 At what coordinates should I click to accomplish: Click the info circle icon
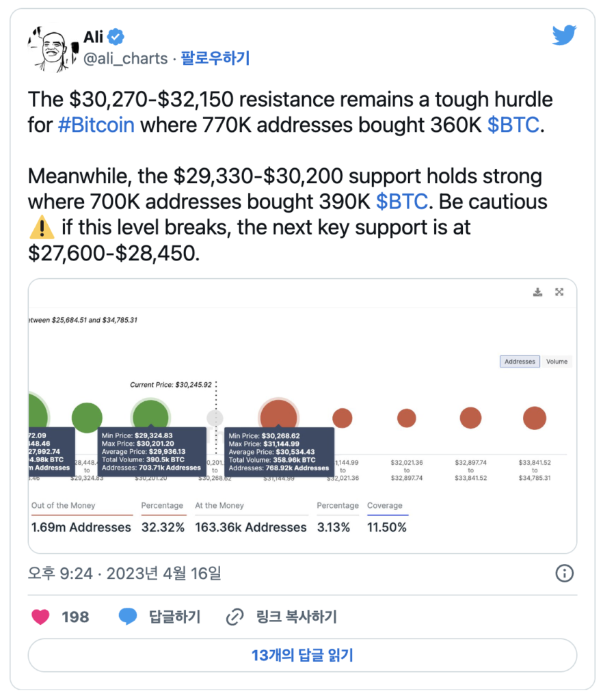coord(564,574)
